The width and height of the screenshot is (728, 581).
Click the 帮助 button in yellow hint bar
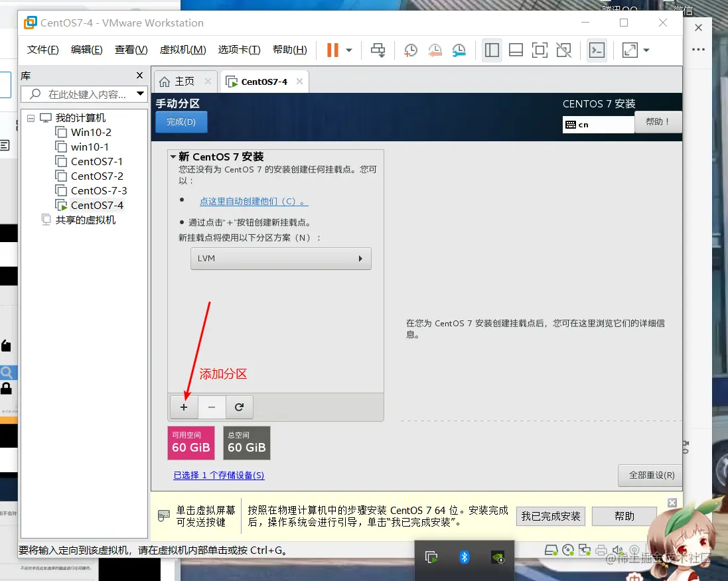pos(624,516)
